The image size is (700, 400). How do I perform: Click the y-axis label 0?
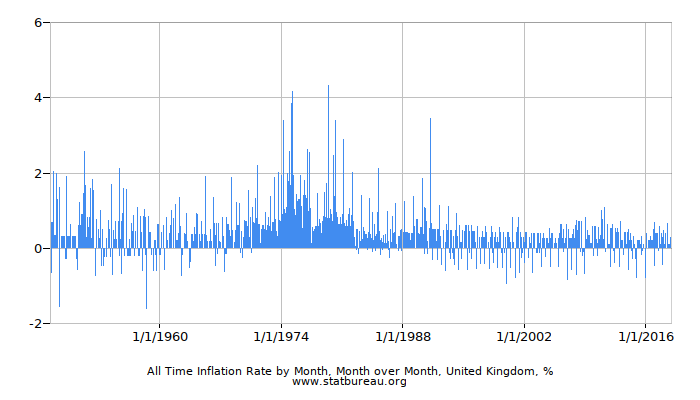point(38,248)
